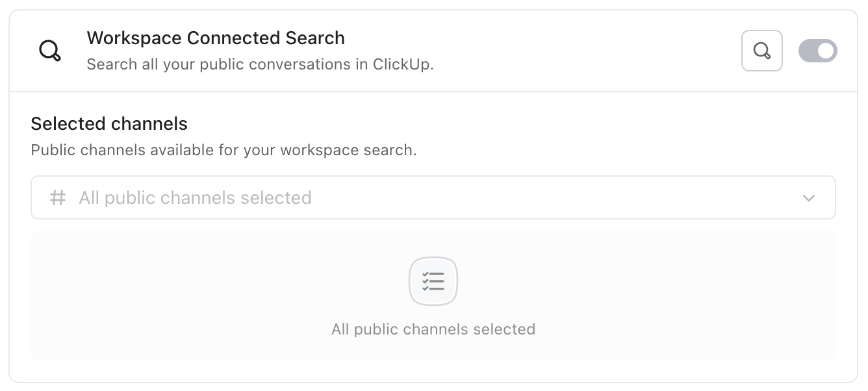Image resolution: width=868 pixels, height=391 pixels.
Task: Click the caption below the checklist icon
Action: click(x=433, y=329)
